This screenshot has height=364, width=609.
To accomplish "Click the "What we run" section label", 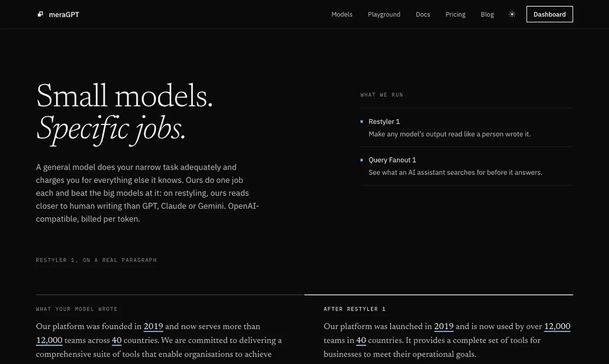I will click(381, 95).
